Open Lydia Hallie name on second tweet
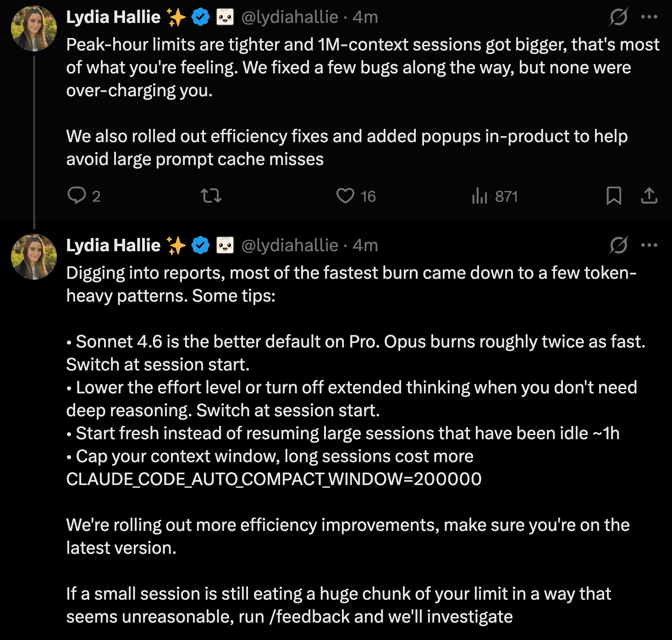 pyautogui.click(x=113, y=245)
